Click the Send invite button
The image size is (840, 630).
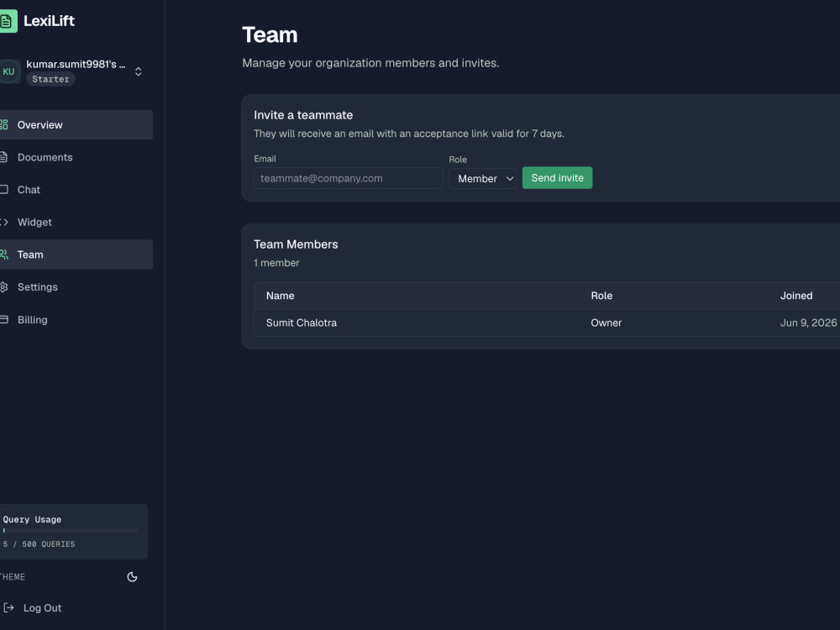point(557,178)
